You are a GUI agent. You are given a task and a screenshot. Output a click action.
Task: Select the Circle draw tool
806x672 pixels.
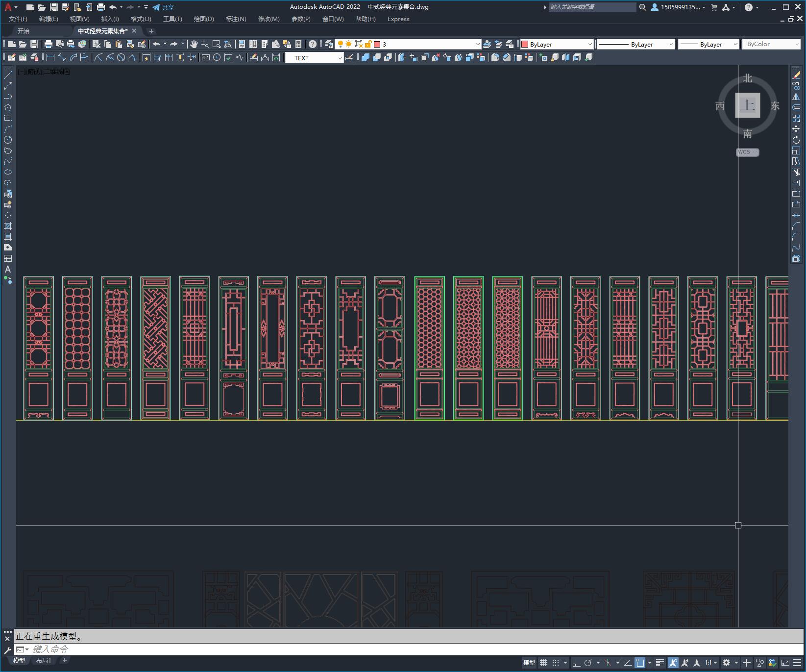point(8,140)
